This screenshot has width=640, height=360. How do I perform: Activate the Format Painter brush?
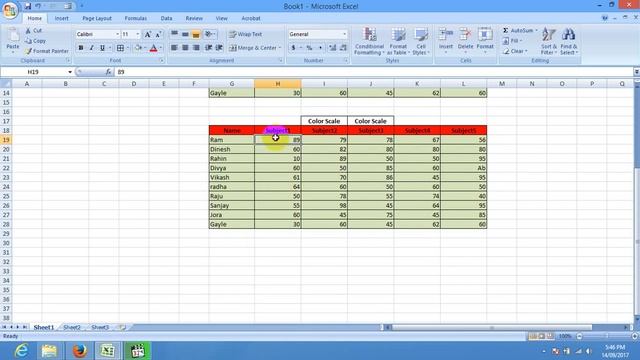(x=28, y=51)
